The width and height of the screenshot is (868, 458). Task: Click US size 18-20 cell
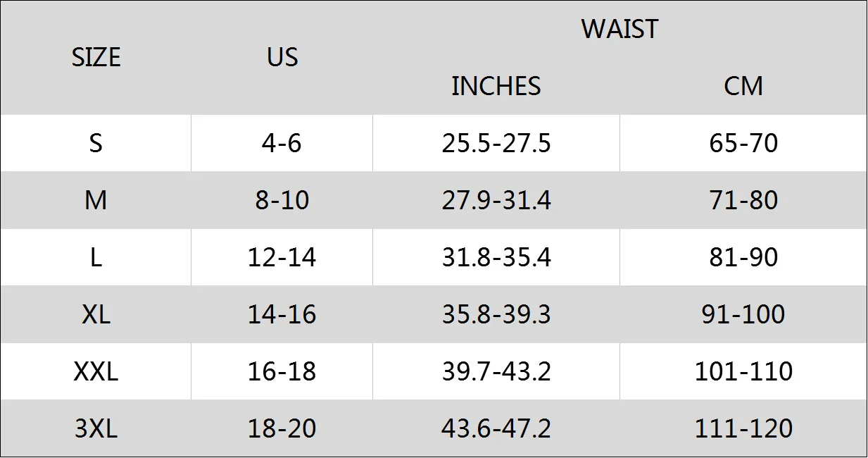pyautogui.click(x=282, y=428)
